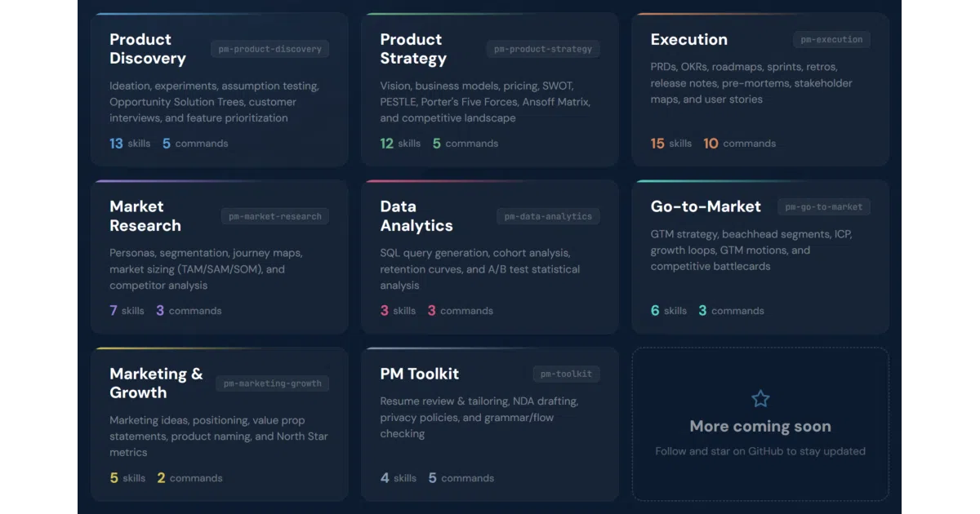Click 3 commands in Data Analytics

coord(461,311)
